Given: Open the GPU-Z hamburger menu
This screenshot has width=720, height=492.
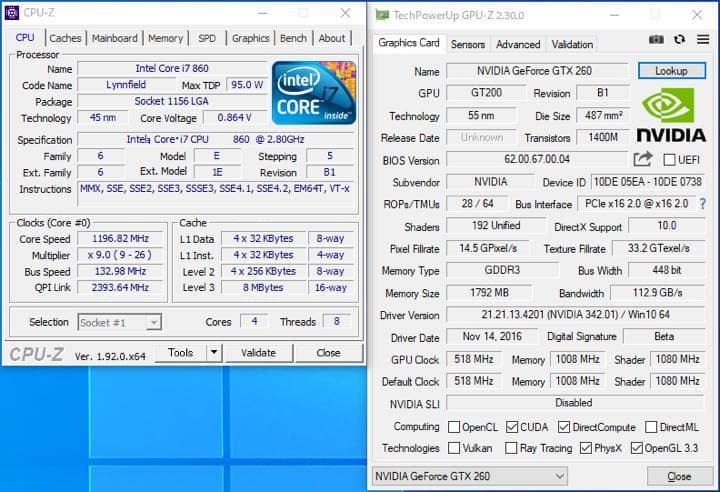Looking at the screenshot, I should pyautogui.click(x=701, y=39).
